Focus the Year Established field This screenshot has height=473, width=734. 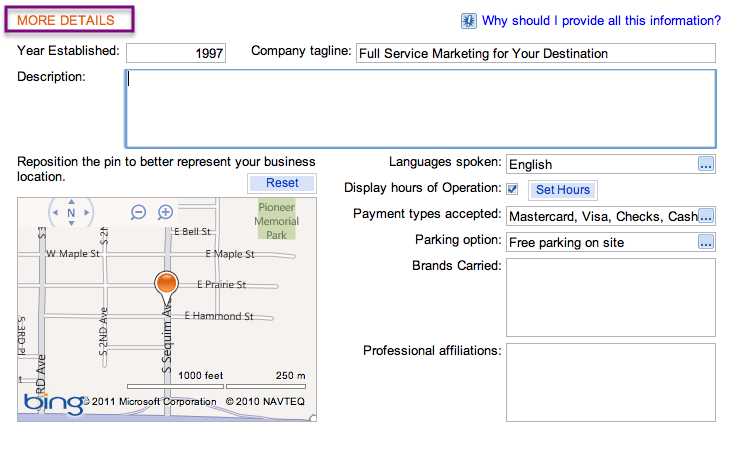pos(176,53)
